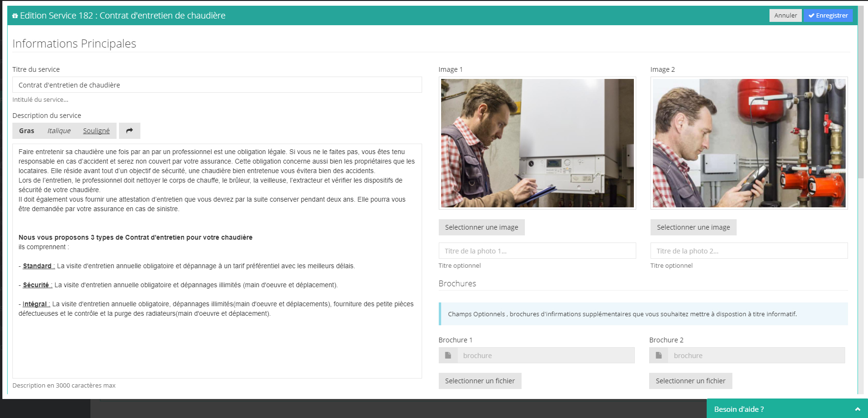Click the underlined word Sécurité in description
The image size is (868, 418).
point(36,285)
